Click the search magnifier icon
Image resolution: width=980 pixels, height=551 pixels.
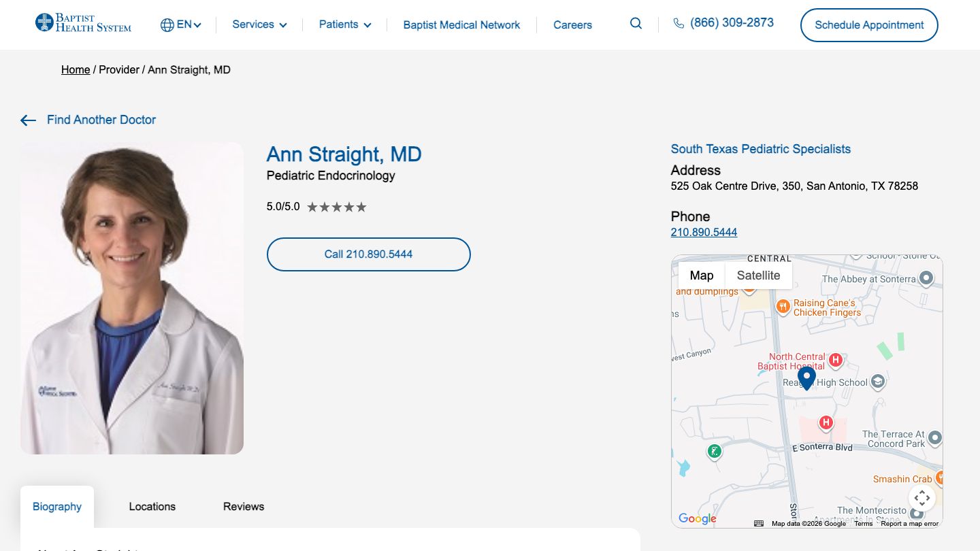point(635,23)
